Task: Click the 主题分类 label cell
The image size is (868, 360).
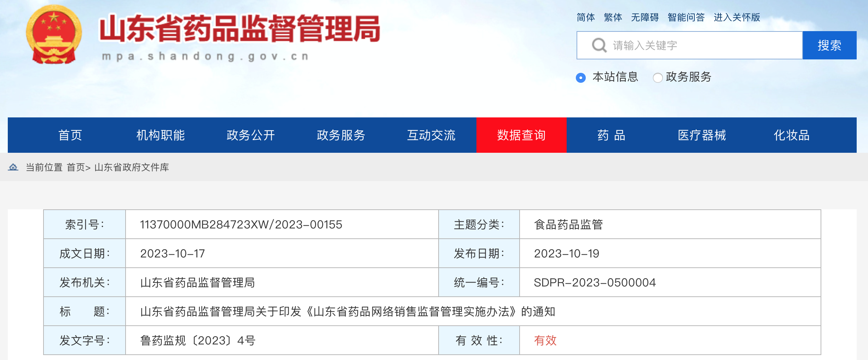Action: coord(479,225)
